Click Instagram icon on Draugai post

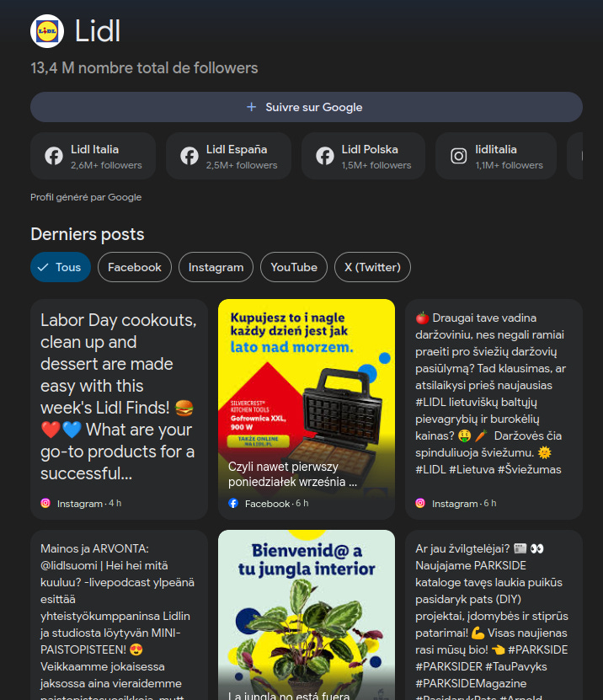point(420,503)
